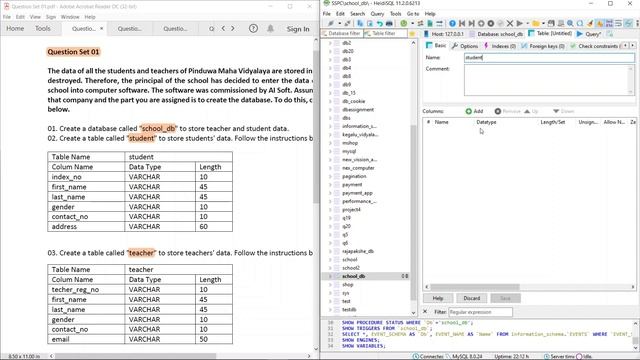This screenshot has width=640, height=360.
Task: Switch to the Indexes (0) tab
Action: tap(500, 46)
